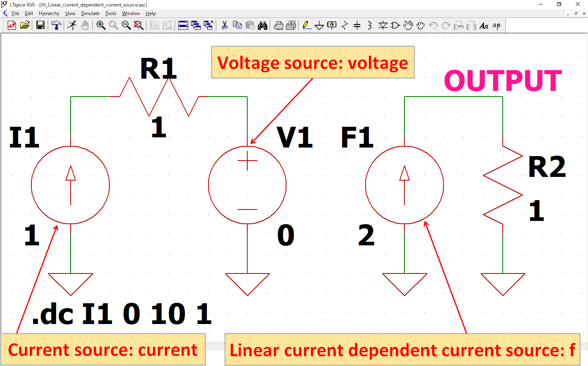Select the Label Net tool
Image resolution: width=588 pixels, height=366 pixels.
332,25
